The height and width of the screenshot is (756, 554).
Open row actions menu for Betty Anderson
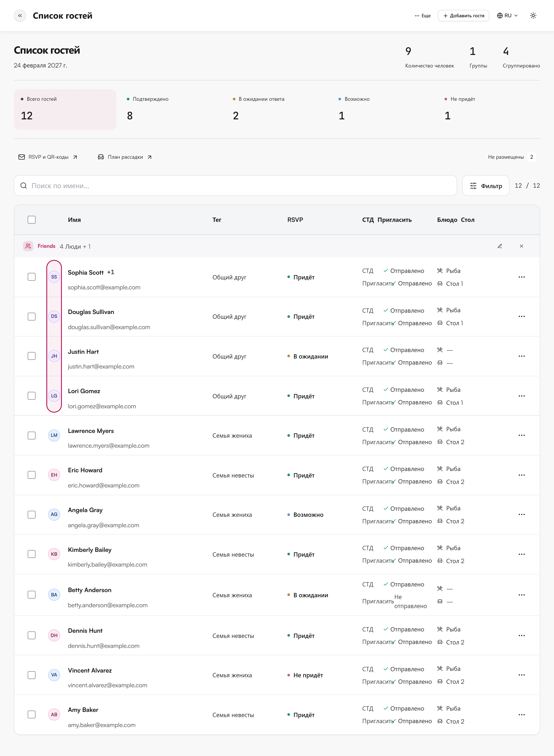522,595
